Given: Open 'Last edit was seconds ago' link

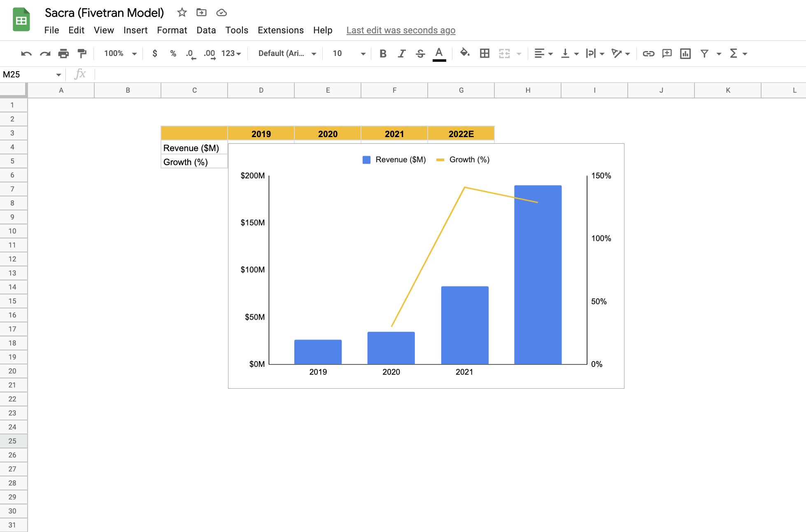Looking at the screenshot, I should pos(401,30).
